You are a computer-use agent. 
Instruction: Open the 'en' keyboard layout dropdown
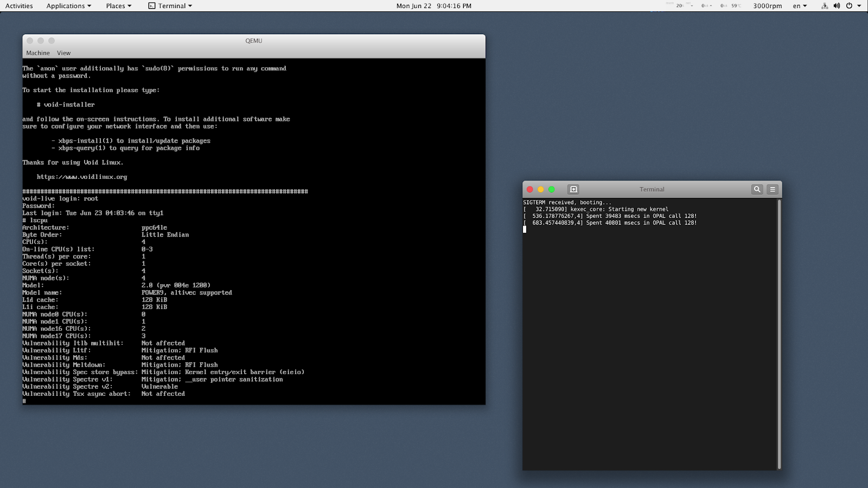[800, 6]
